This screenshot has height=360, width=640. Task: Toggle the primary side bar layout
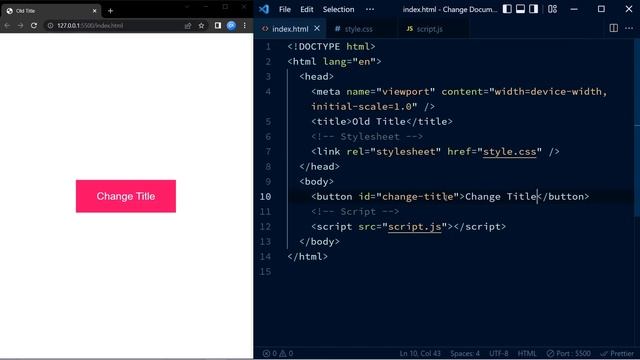507,9
